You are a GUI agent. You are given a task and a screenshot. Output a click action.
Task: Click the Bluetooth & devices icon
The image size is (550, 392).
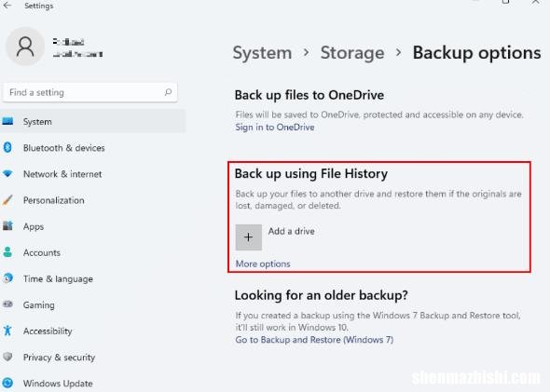pos(7,147)
